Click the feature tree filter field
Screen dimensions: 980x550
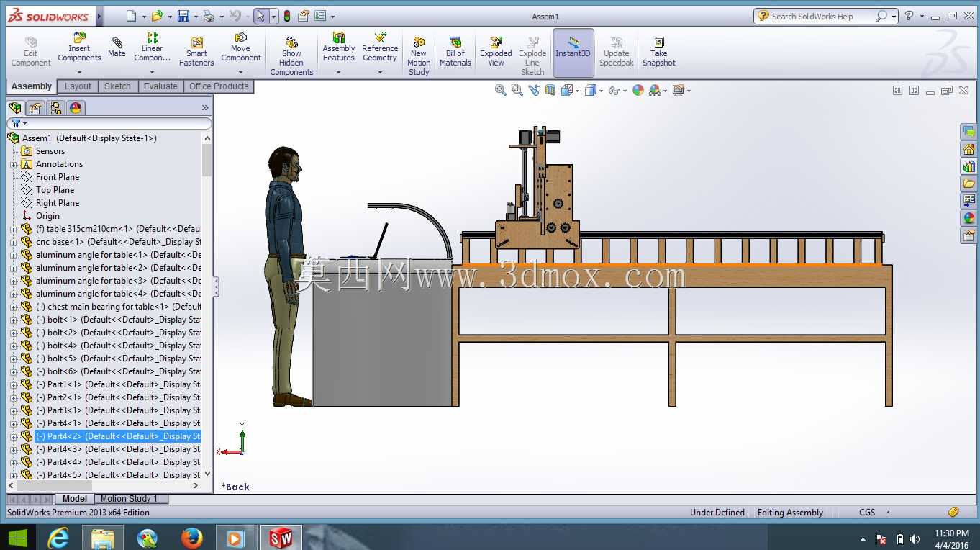coord(109,123)
